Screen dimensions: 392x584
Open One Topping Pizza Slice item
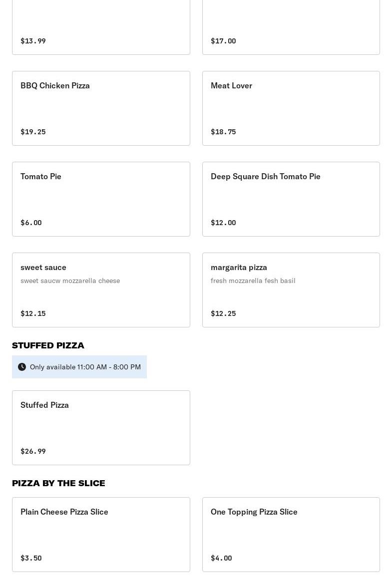point(291,535)
